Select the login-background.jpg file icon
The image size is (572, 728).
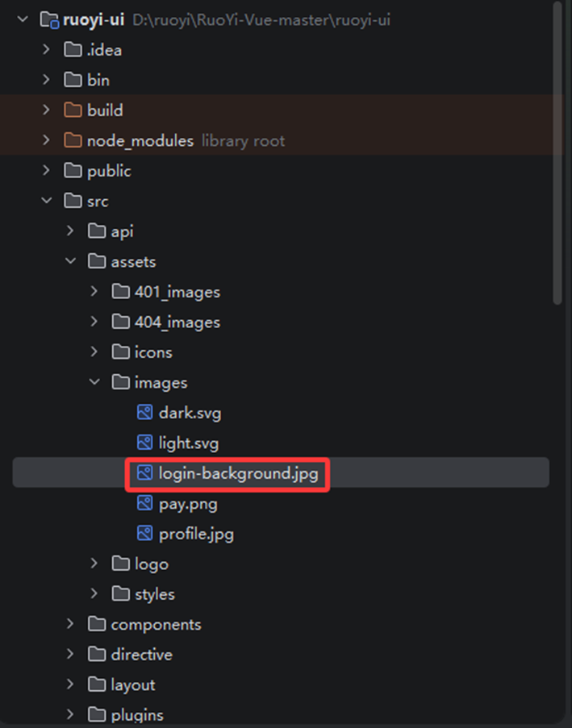click(144, 473)
